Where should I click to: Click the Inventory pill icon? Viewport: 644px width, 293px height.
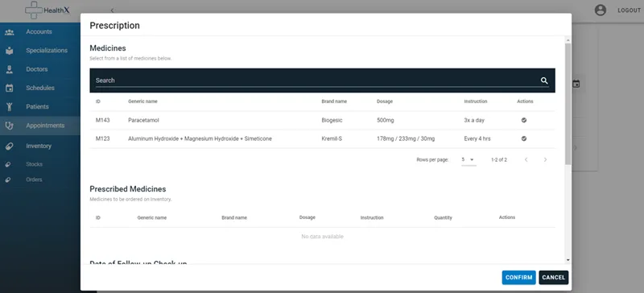(9, 146)
